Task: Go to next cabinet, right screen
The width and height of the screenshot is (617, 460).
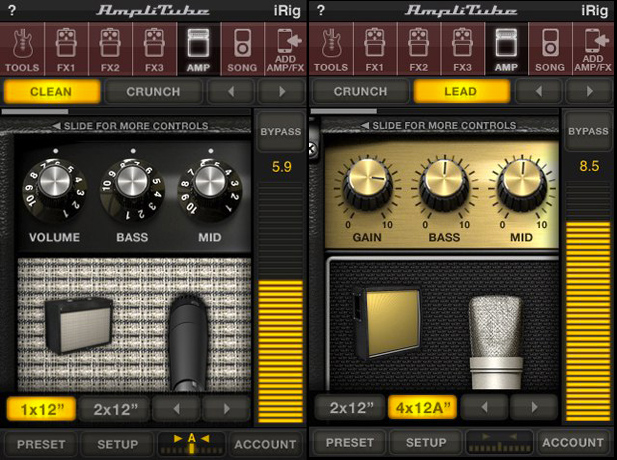Action: pos(534,408)
